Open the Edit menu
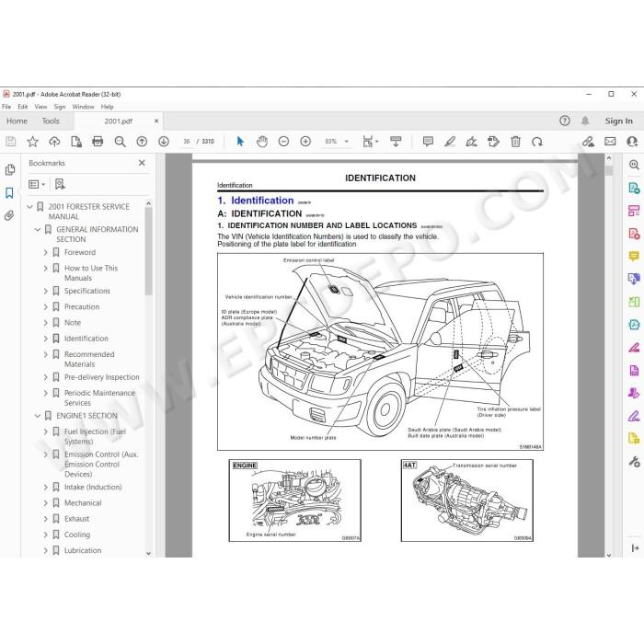The width and height of the screenshot is (644, 644). click(x=23, y=107)
